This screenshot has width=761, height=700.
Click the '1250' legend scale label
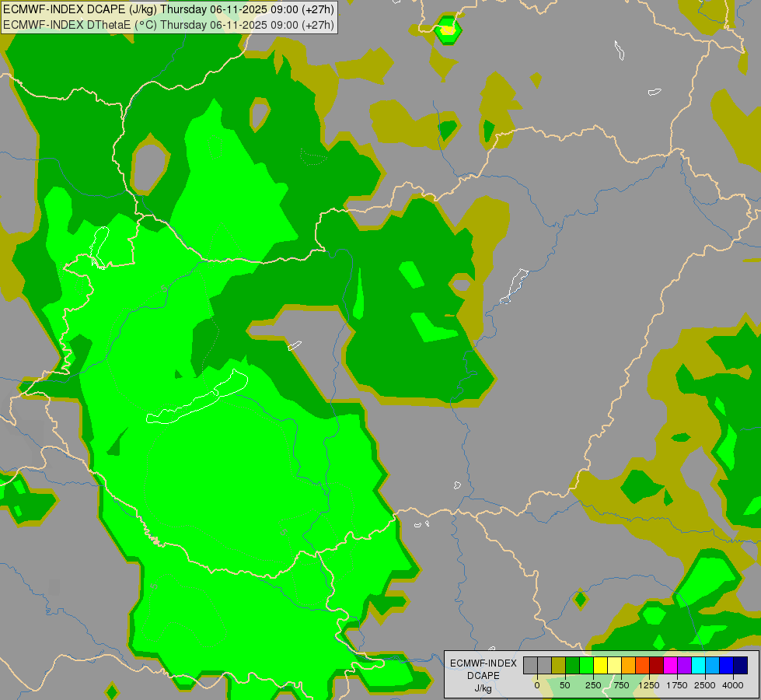pyautogui.click(x=649, y=685)
